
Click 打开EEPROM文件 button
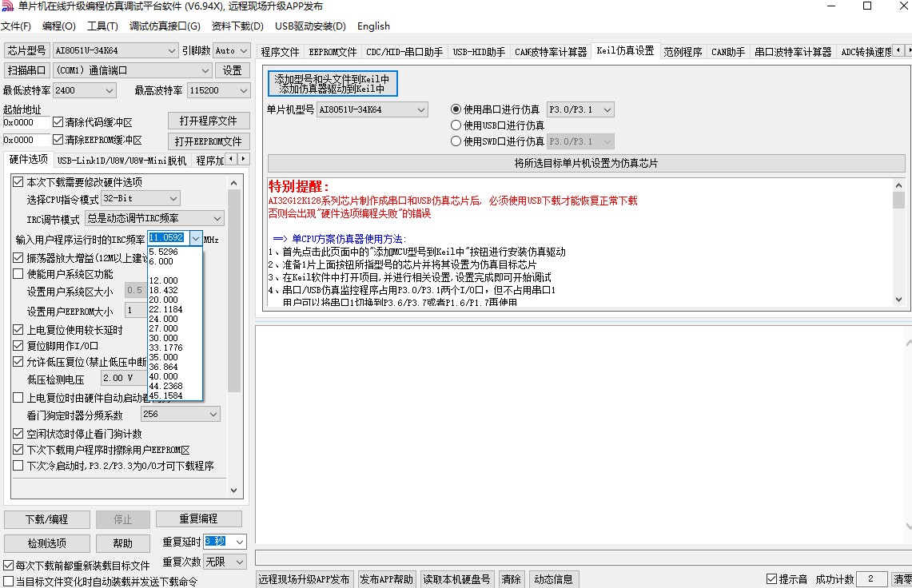(209, 141)
